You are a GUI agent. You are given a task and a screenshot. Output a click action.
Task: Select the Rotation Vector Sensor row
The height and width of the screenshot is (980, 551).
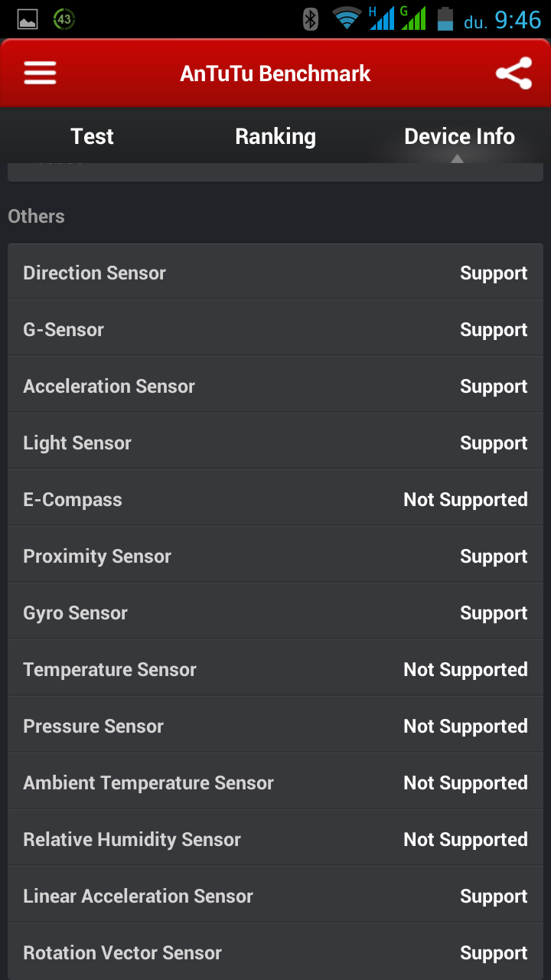point(275,953)
